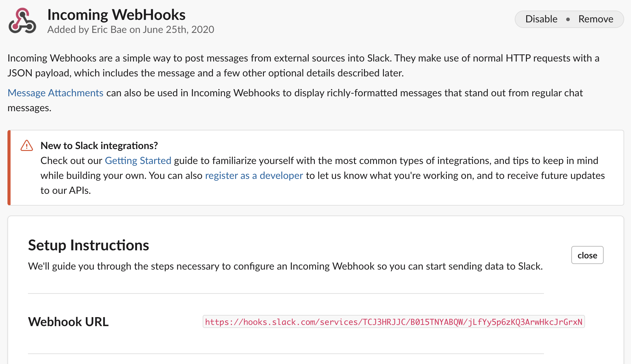631x364 pixels.
Task: Click the Incoming WebHooks title
Action: [116, 15]
